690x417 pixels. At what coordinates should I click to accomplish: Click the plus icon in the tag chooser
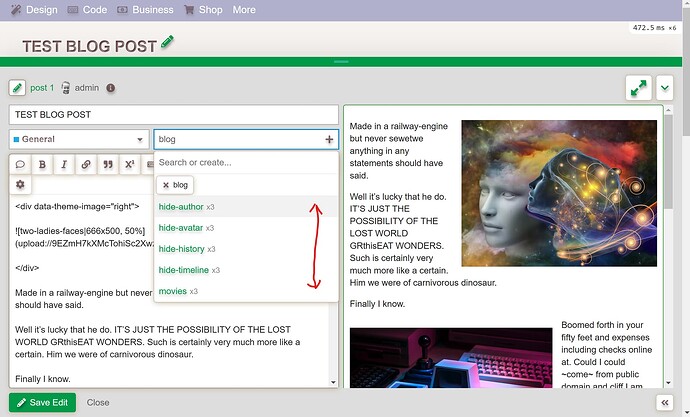[329, 139]
